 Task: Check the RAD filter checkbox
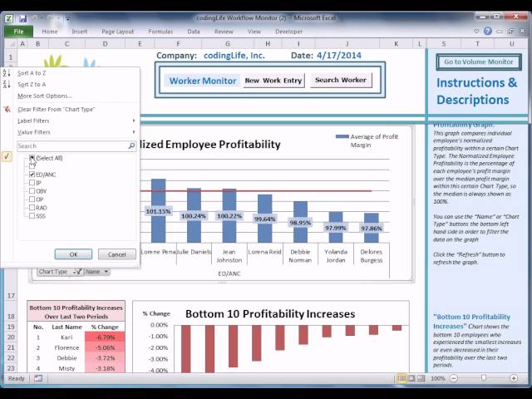pos(32,207)
